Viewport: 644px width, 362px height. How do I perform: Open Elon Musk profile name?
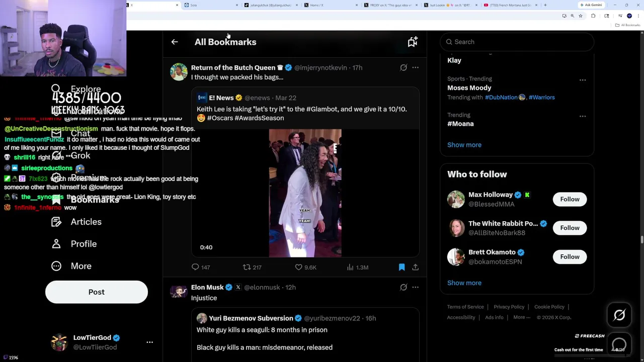[x=207, y=288]
